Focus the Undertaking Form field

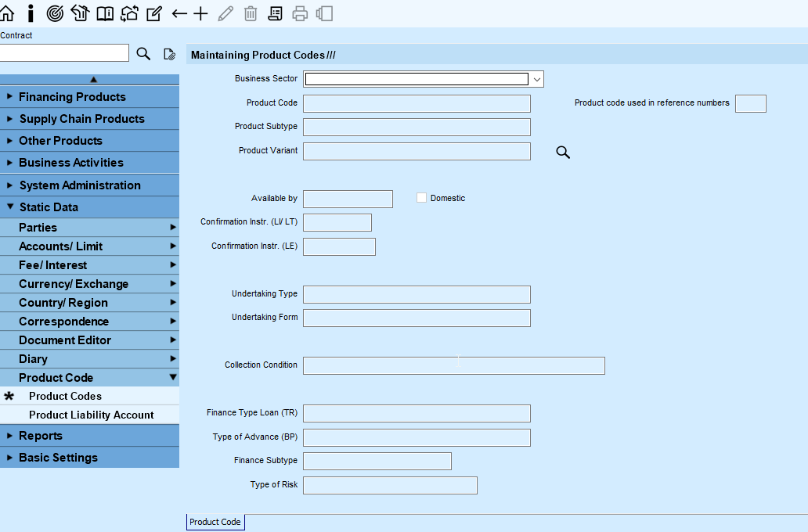[417, 318]
